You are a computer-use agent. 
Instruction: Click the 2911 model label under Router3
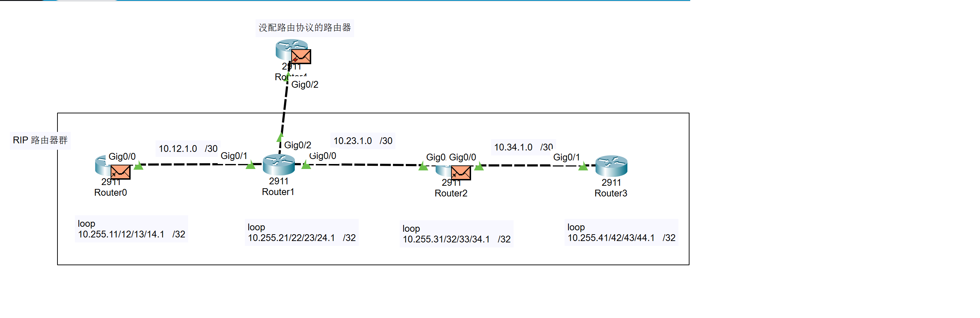tap(611, 183)
